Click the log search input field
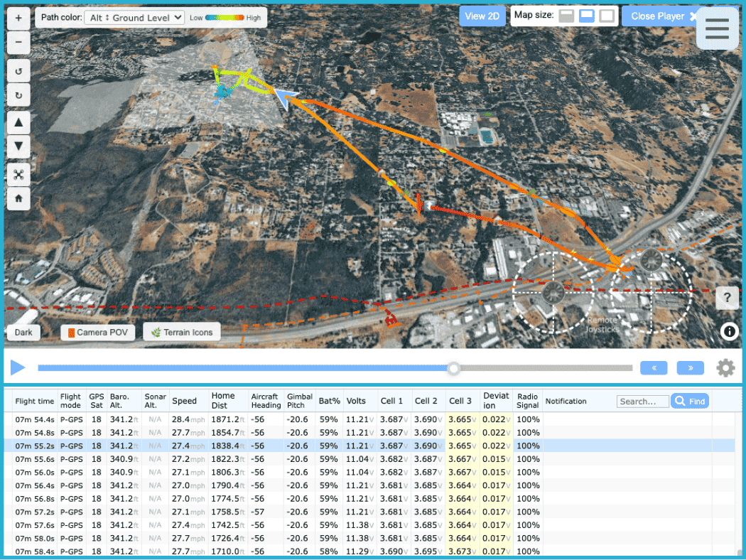 click(x=642, y=402)
